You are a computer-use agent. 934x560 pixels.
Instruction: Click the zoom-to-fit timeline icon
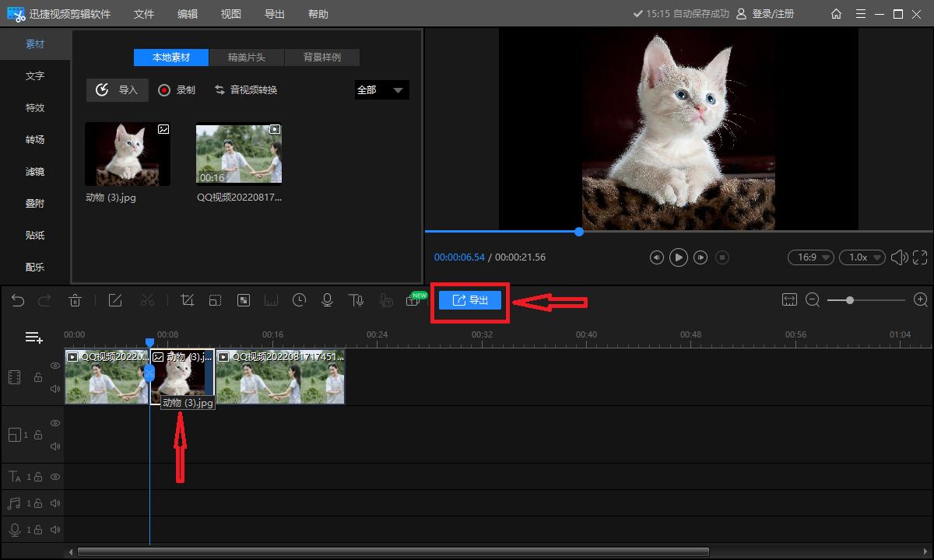coord(789,300)
